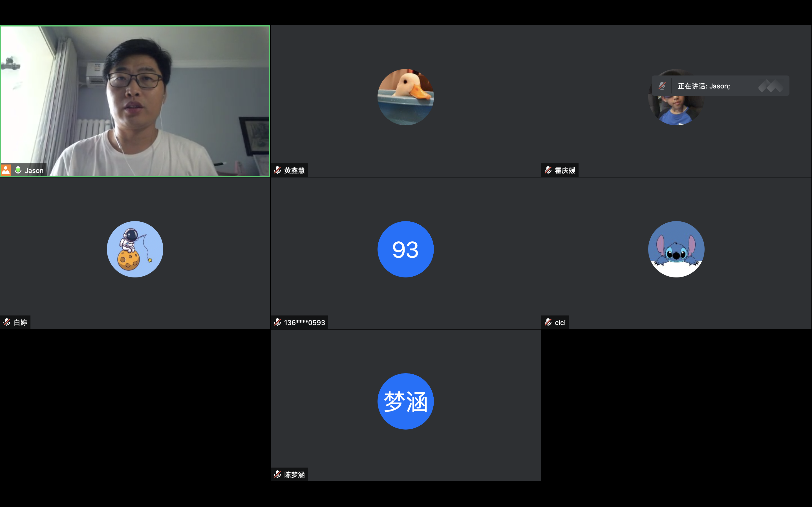The image size is (812, 507).
Task: Select Jason's live video tile
Action: coord(135,101)
